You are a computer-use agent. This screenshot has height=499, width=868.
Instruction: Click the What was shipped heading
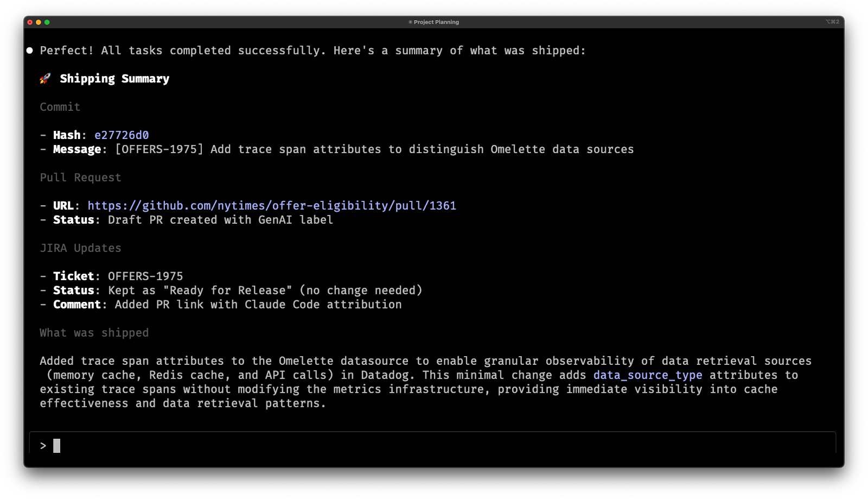tap(94, 332)
